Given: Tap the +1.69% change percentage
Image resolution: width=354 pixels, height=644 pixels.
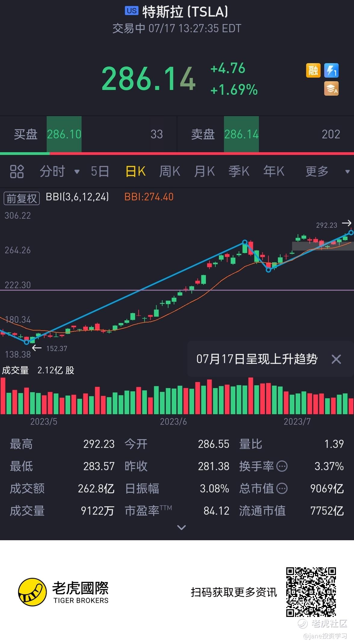Looking at the screenshot, I should pyautogui.click(x=234, y=90).
